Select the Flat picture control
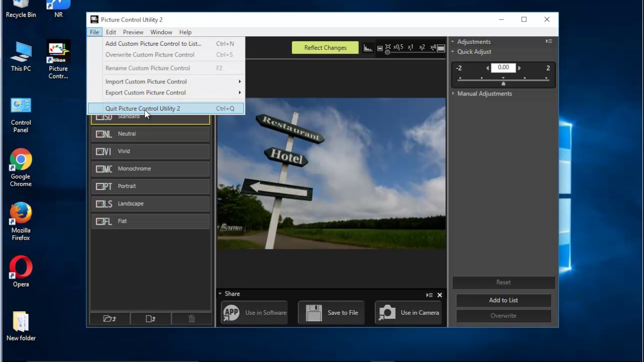The height and width of the screenshot is (362, 644). pyautogui.click(x=150, y=221)
